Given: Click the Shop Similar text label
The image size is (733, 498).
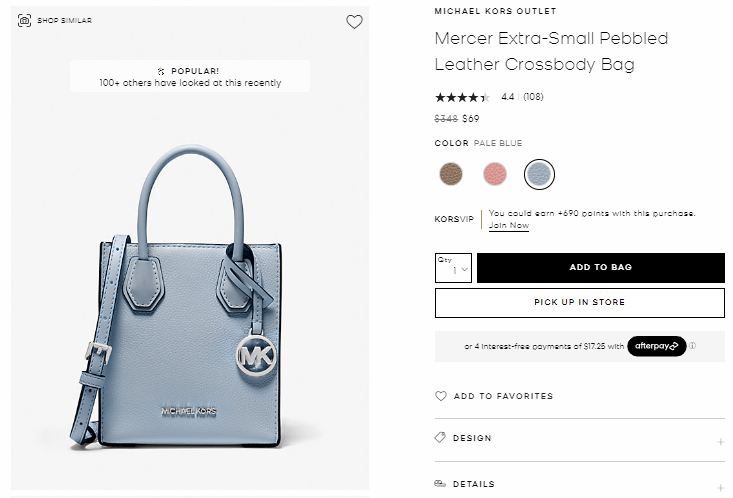Looking at the screenshot, I should tap(65, 21).
